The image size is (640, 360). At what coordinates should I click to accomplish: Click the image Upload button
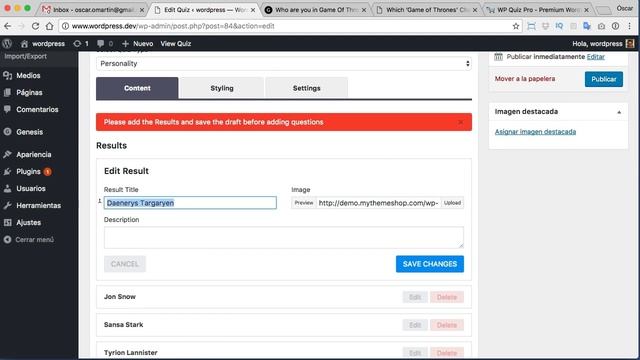click(452, 203)
